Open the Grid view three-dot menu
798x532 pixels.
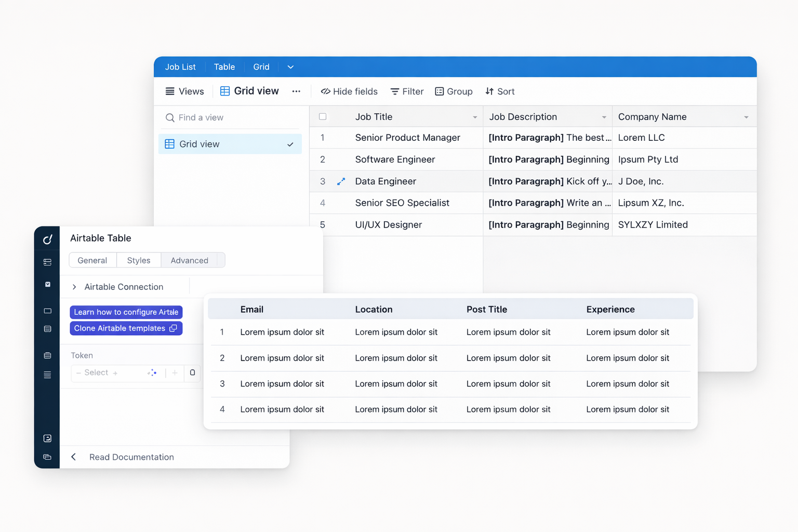click(x=296, y=91)
